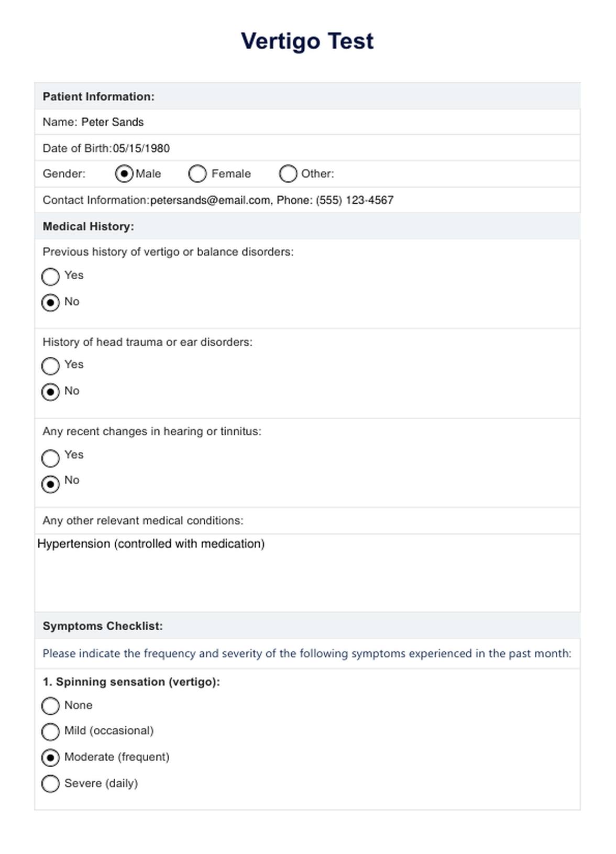Choose None for spinning sensation

50,706
